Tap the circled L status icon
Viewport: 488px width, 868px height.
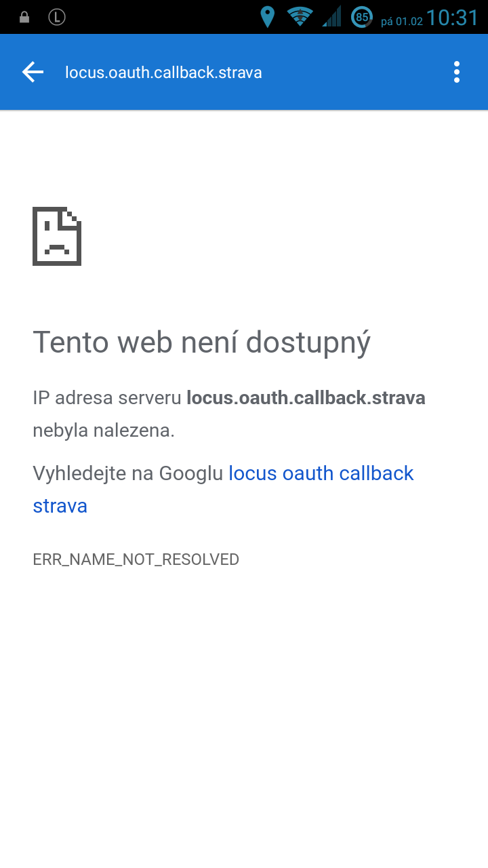coord(57,18)
